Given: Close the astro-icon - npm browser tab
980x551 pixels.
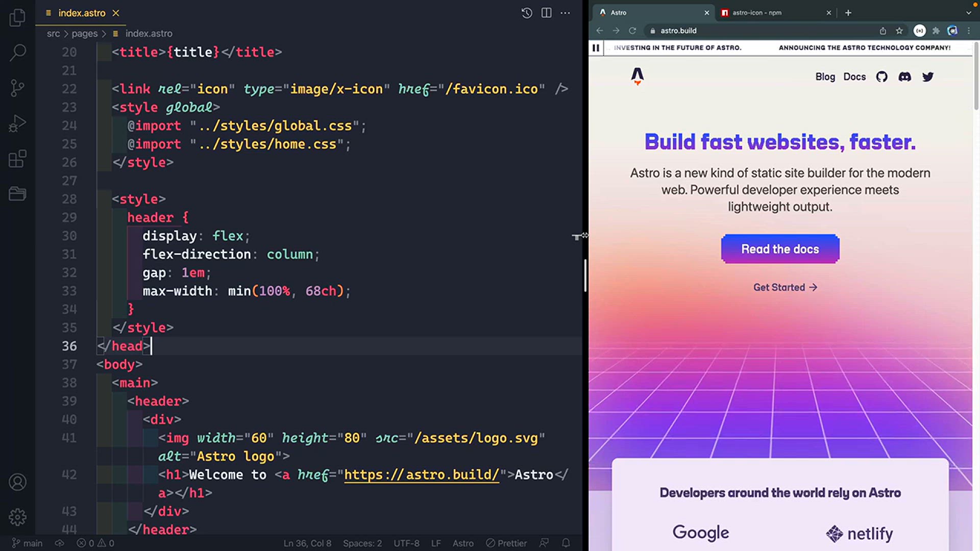Looking at the screenshot, I should click(x=828, y=13).
